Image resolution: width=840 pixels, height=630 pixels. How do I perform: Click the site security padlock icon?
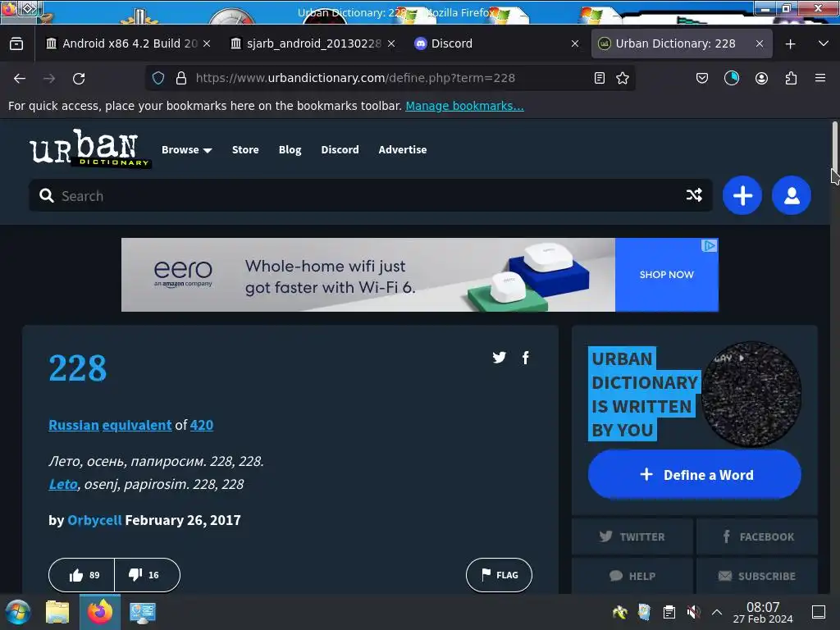point(181,78)
